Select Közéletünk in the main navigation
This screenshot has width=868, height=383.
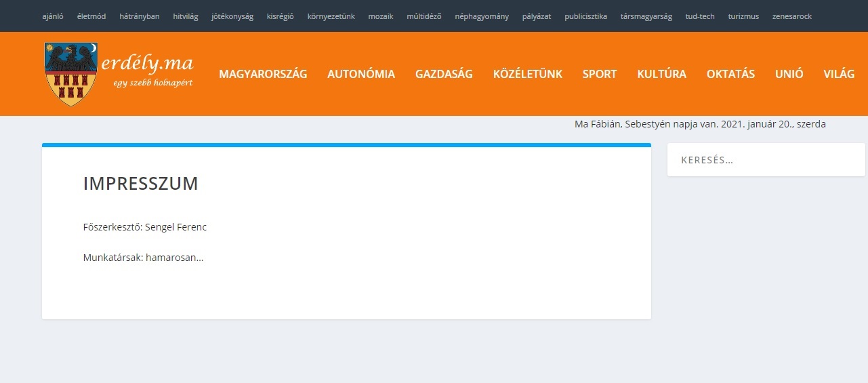pyautogui.click(x=528, y=75)
